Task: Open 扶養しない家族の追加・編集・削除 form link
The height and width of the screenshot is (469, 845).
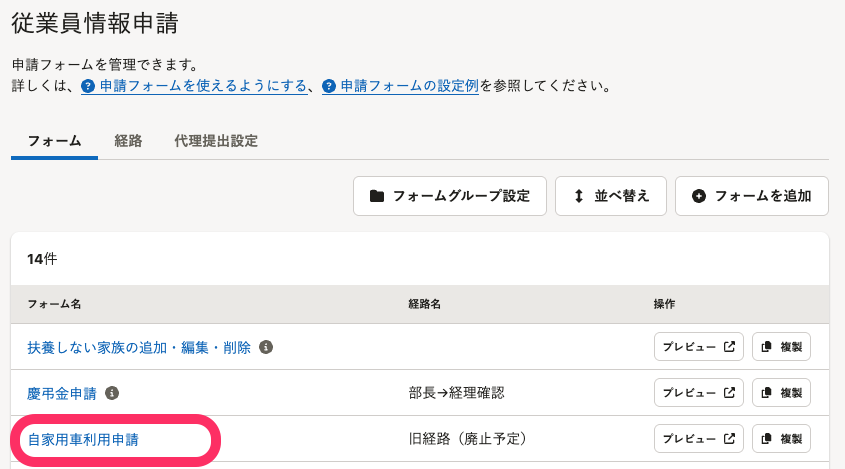Action: pyautogui.click(x=139, y=348)
